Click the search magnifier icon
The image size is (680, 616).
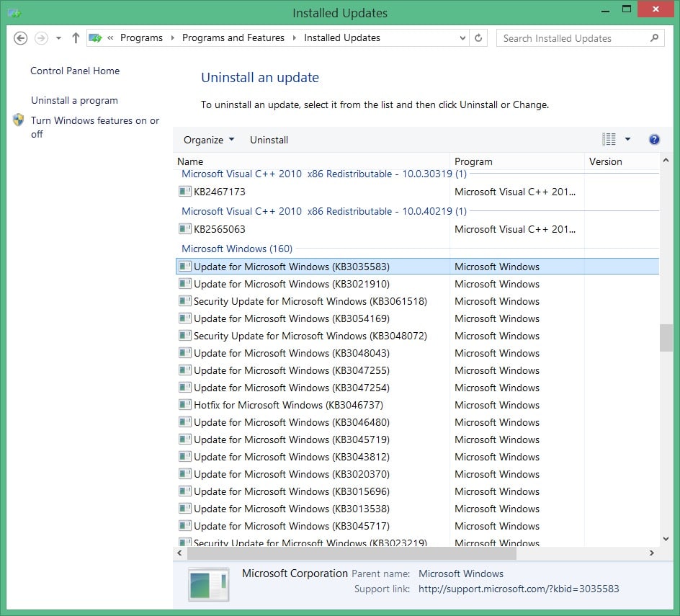[654, 38]
